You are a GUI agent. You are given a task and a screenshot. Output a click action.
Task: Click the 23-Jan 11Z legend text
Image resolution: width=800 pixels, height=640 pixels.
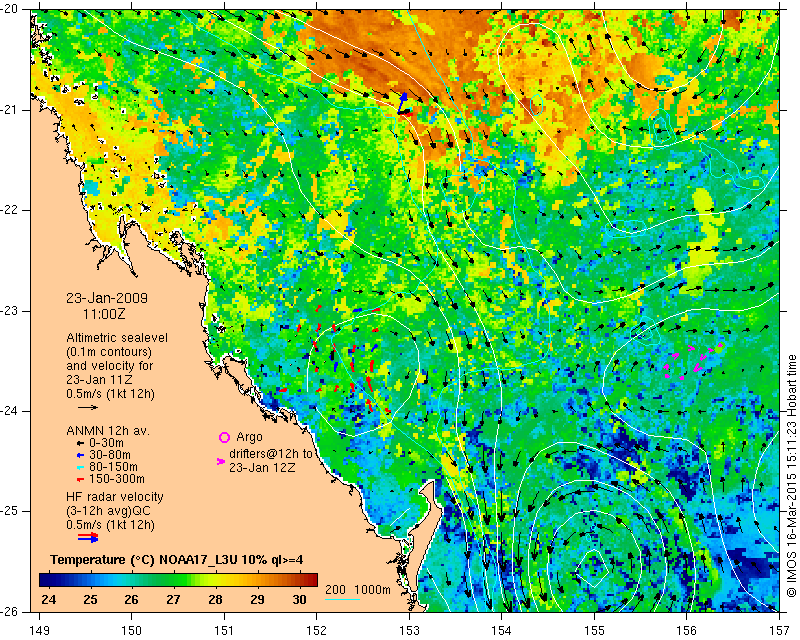[x=99, y=380]
